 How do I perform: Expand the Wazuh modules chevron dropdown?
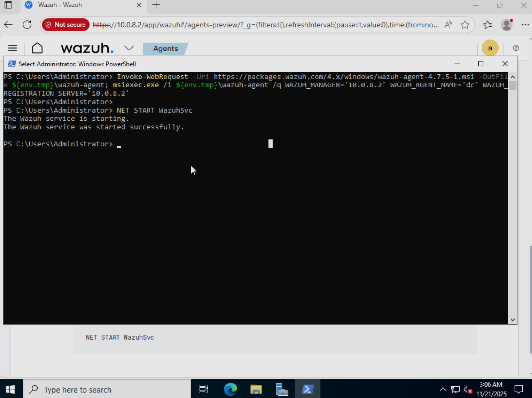pos(129,48)
